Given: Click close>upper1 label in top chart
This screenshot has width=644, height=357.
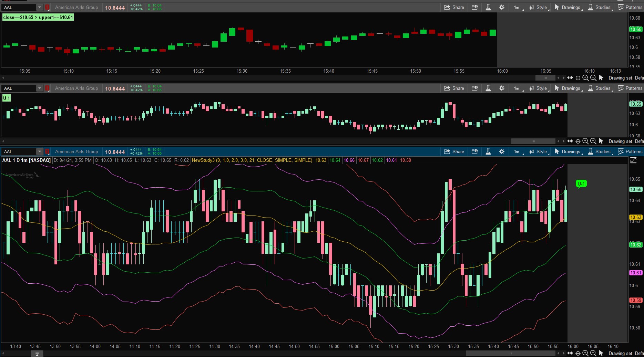Looking at the screenshot, I should 38,17.
